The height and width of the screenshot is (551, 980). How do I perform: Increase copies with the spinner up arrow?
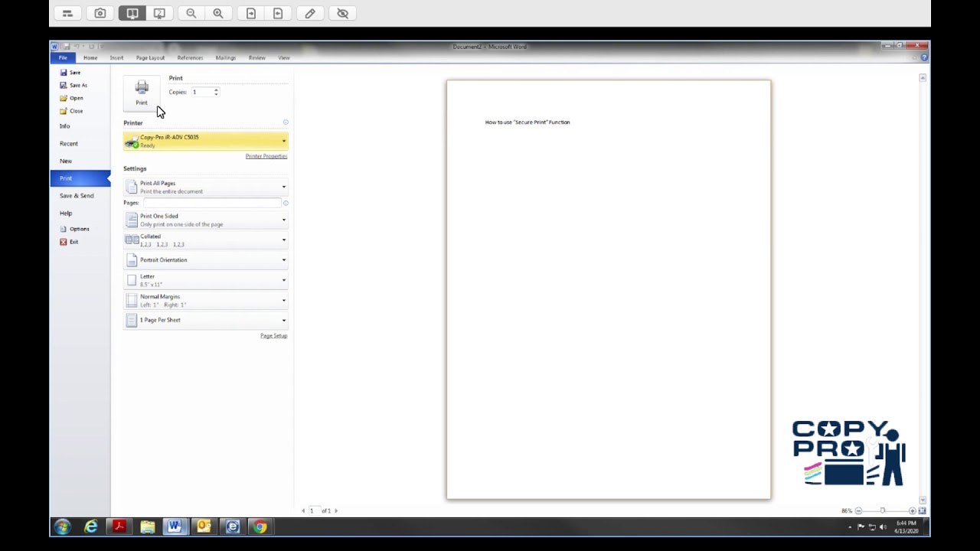(217, 90)
